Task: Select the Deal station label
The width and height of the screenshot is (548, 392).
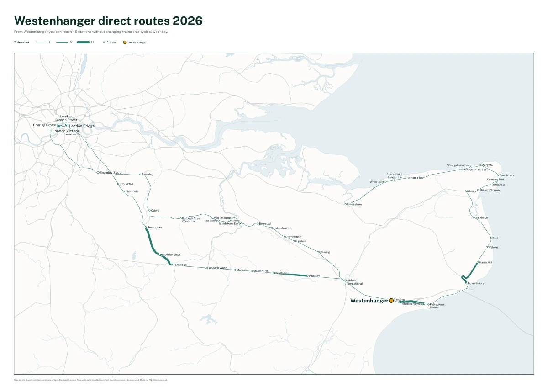Action: (495, 238)
